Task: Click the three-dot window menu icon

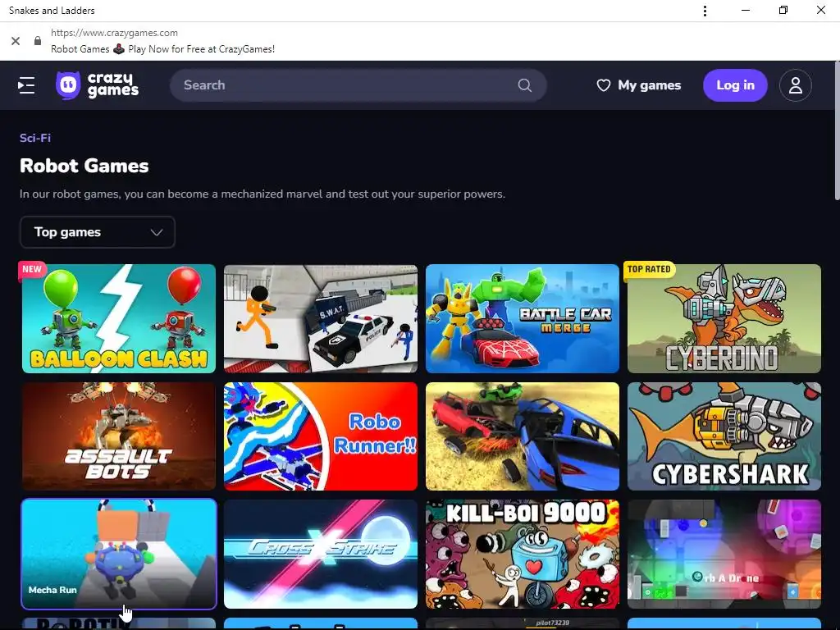Action: tap(705, 11)
